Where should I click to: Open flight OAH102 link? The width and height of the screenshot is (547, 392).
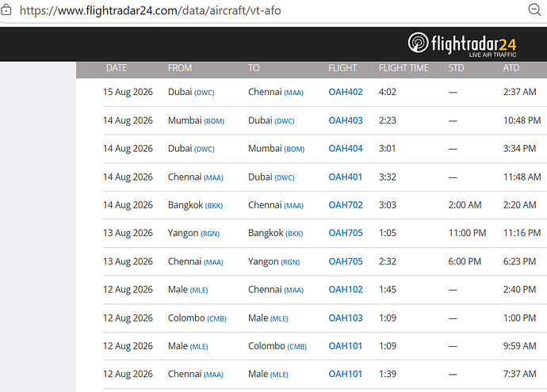pyautogui.click(x=346, y=290)
